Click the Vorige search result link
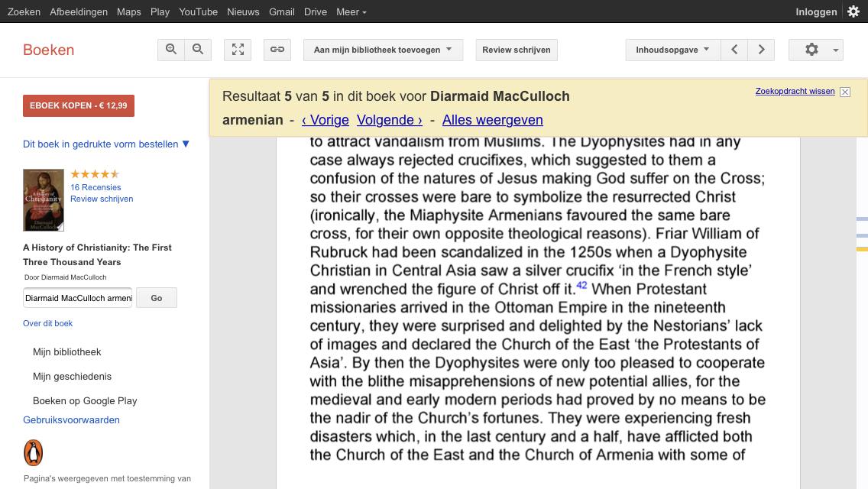 click(325, 120)
